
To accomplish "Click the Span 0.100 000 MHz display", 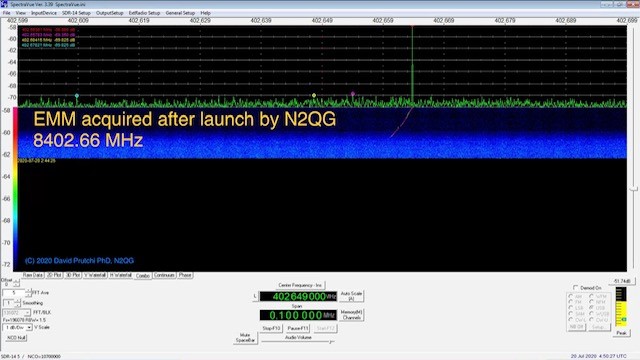I will pos(298,315).
